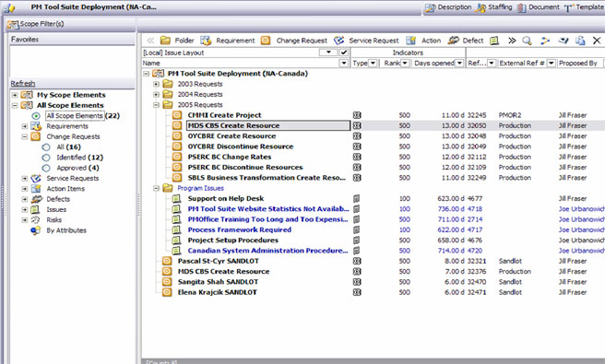Viewport: 605px width, 364px height.
Task: Click the Favorites panel header
Action: pos(72,40)
